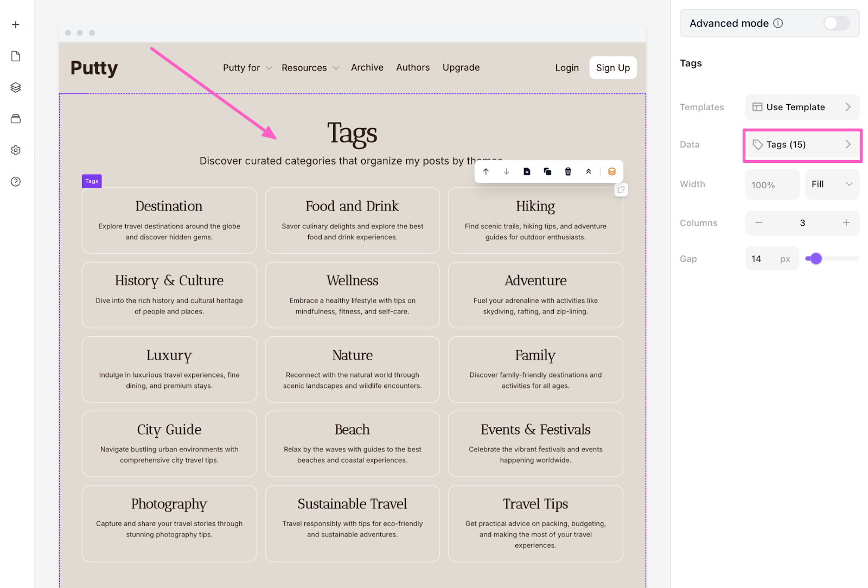Image resolution: width=868 pixels, height=588 pixels.
Task: Click the double chevron up icon
Action: tap(589, 171)
